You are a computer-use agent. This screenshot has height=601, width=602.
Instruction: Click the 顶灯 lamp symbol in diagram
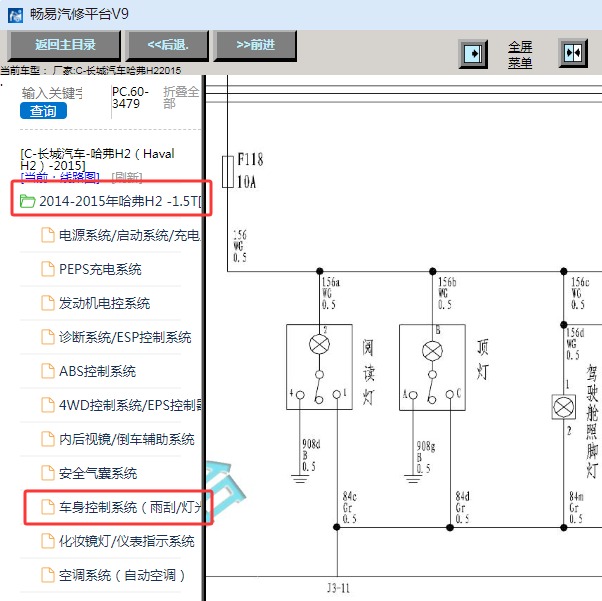432,351
